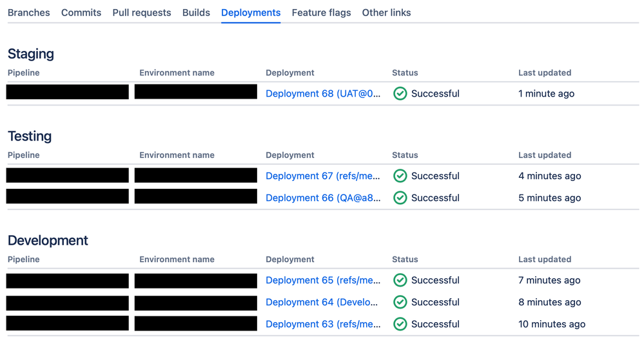Click Pipeline column header under Staging
The height and width of the screenshot is (344, 644).
tap(23, 73)
